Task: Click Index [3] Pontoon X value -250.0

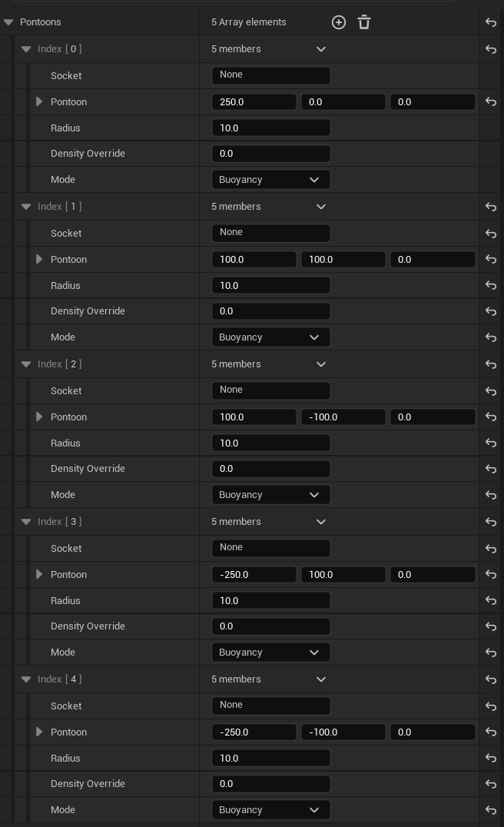Action: point(254,575)
